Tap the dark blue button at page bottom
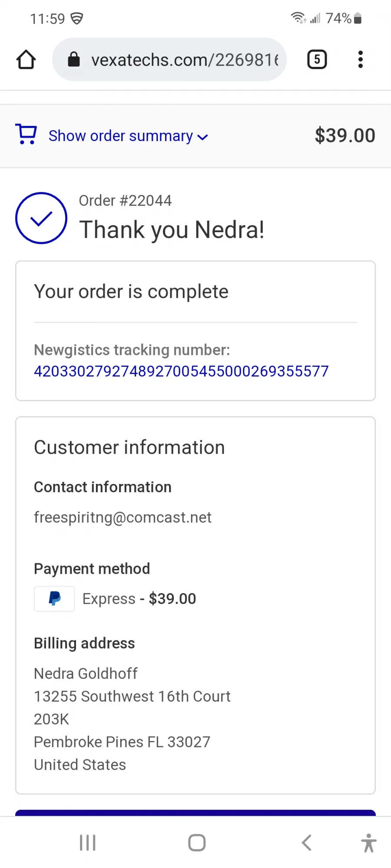 195,812
